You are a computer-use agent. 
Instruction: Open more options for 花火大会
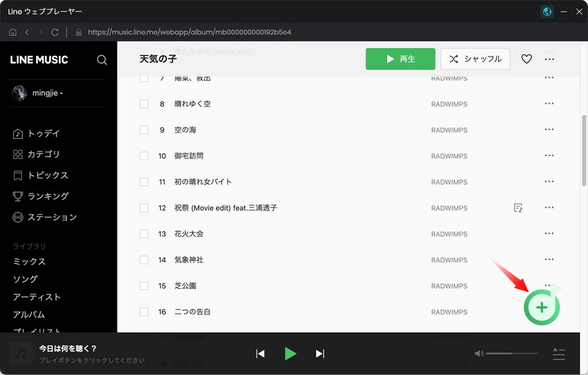click(x=549, y=233)
